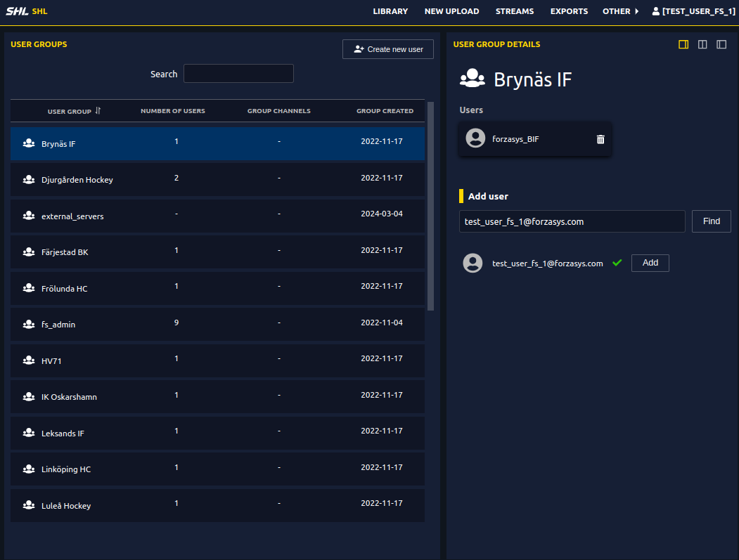Click the large Brynäs IF group icon
This screenshot has width=739, height=560.
tap(472, 79)
